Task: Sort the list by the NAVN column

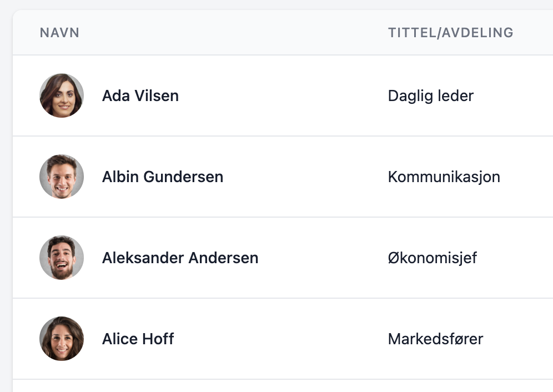Action: 59,32
